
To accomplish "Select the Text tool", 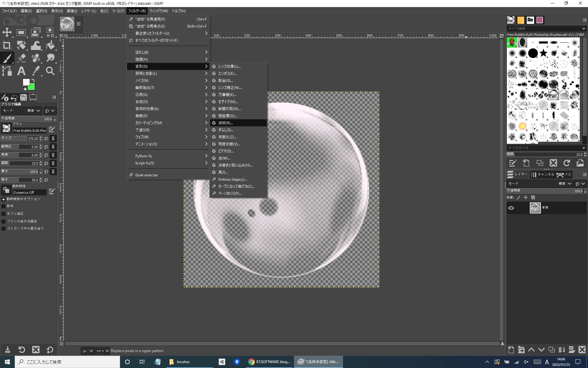I will 21,71.
